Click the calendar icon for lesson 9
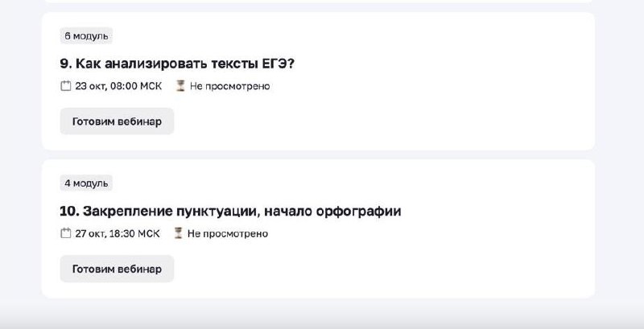The height and width of the screenshot is (329, 644). [66, 86]
